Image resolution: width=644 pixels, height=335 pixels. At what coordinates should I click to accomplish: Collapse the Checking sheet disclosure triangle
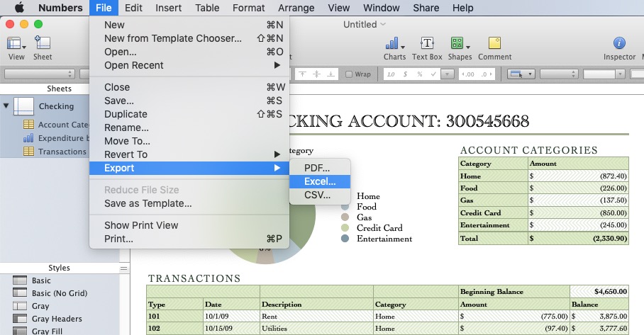(6, 106)
